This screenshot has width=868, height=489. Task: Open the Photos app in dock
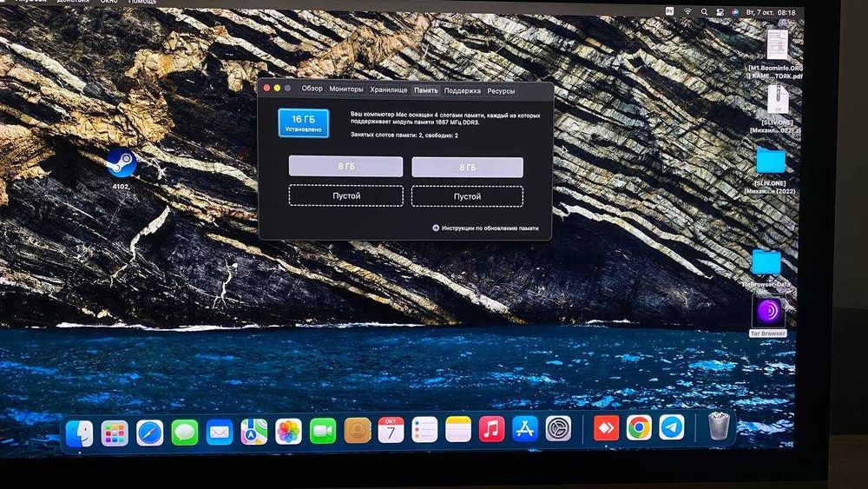coord(288,431)
